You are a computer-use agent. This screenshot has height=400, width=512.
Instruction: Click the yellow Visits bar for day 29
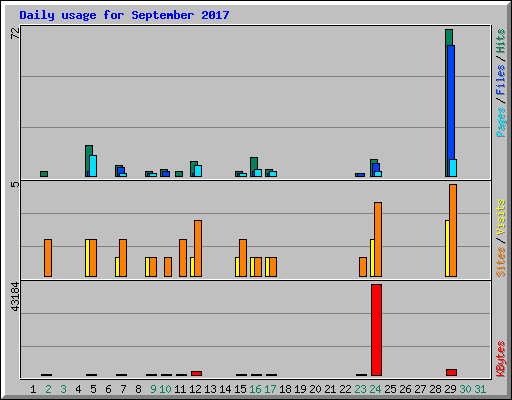tap(447, 248)
